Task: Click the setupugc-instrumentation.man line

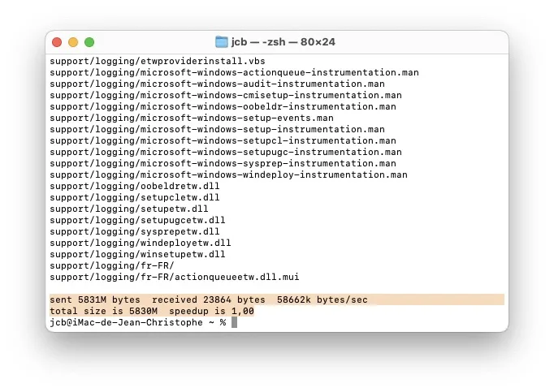Action: coord(226,152)
